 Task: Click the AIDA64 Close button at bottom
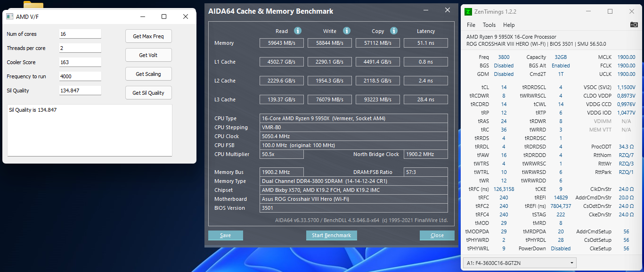coord(437,235)
